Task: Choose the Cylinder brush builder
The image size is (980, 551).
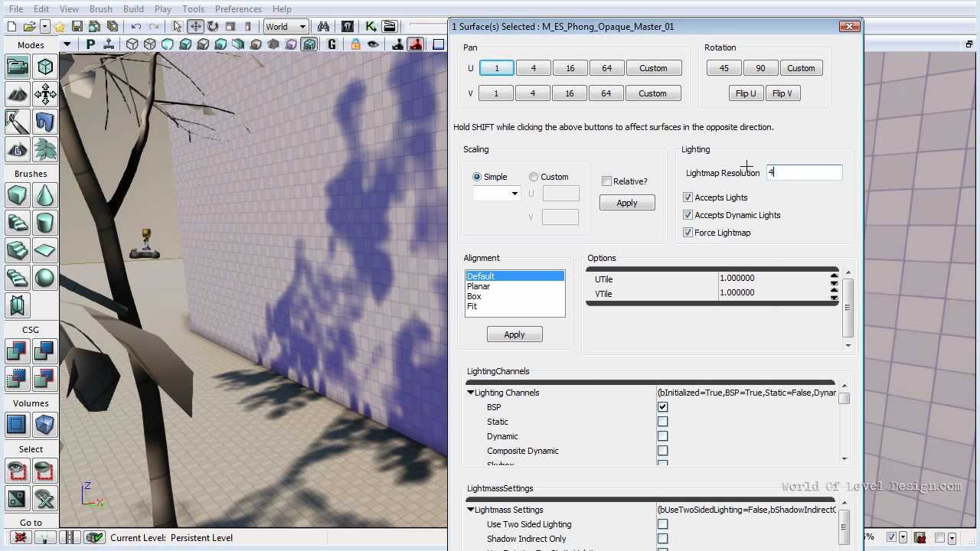Action: (45, 223)
